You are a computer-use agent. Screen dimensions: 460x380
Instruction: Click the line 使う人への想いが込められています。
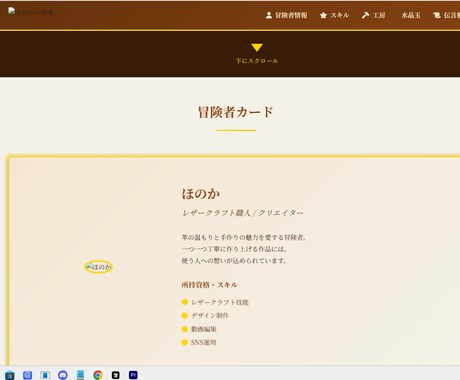click(234, 261)
